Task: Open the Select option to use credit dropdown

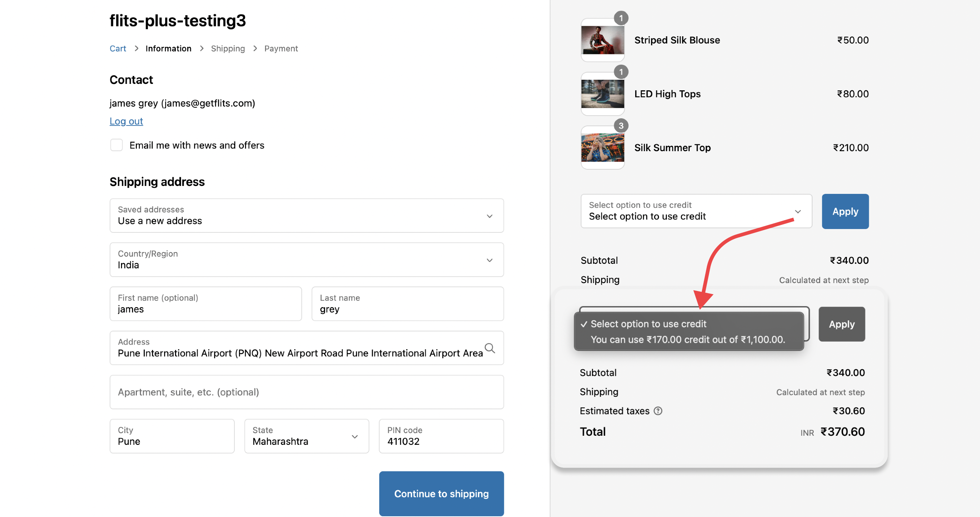Action: tap(696, 211)
